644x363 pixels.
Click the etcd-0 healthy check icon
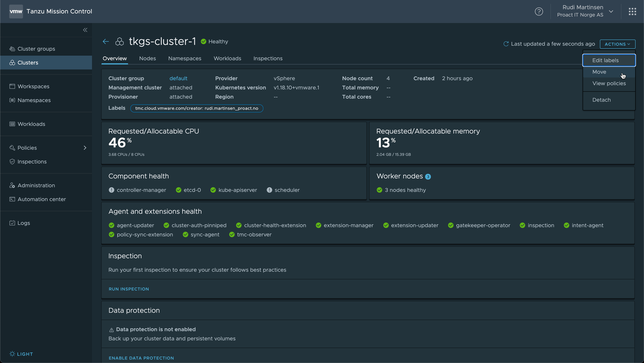pos(178,190)
